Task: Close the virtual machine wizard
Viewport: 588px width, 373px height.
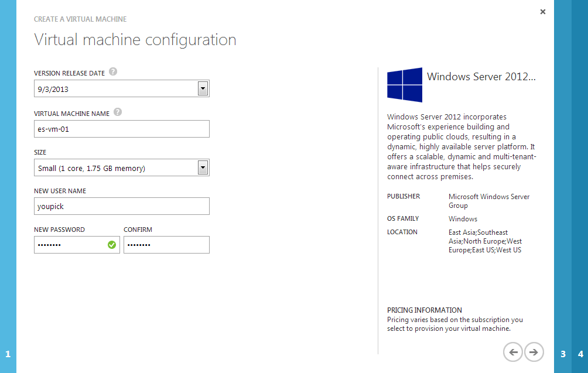Action: coord(543,12)
